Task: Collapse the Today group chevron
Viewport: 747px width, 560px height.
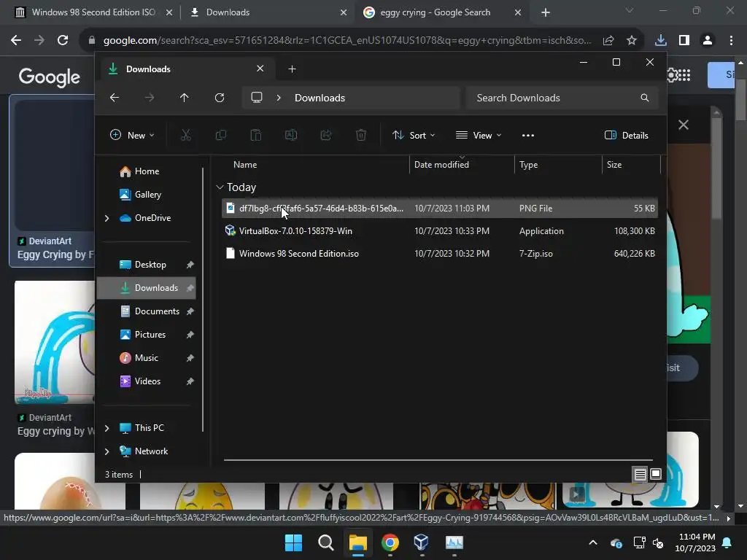Action: (x=220, y=187)
